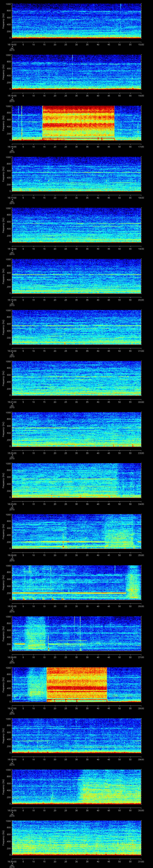Select the '16:21:00' time axis label
The image size is (153, 868).
click(12, 402)
